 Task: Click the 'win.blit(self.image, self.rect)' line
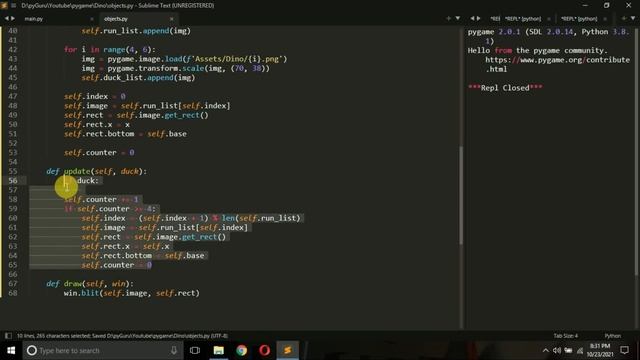click(x=131, y=293)
